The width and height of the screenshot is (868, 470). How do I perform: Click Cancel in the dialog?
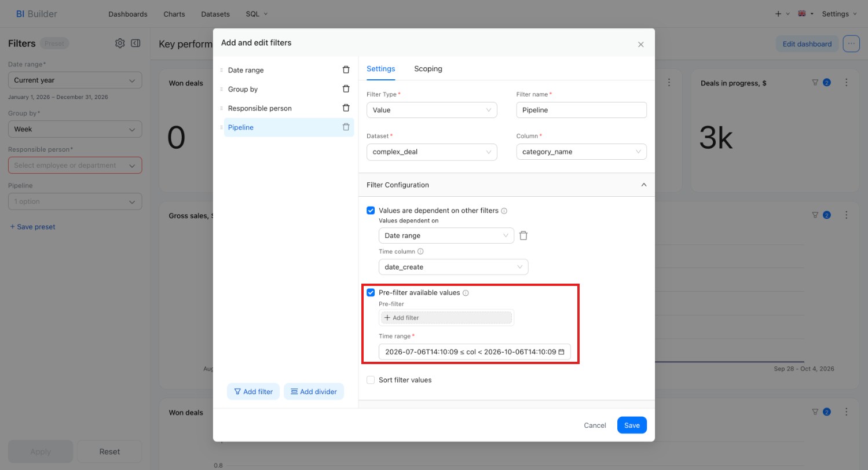(x=595, y=425)
